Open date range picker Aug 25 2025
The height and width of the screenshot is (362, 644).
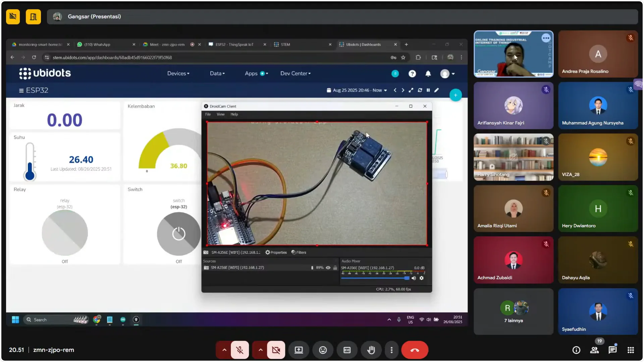[357, 90]
